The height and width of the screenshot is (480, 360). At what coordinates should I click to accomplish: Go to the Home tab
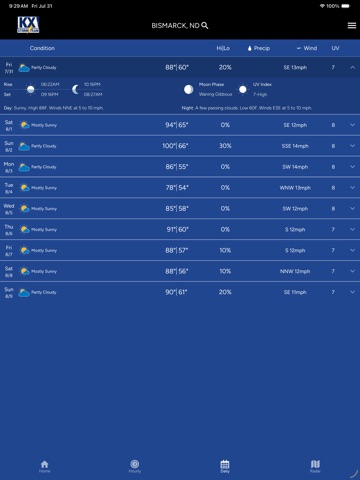(x=45, y=466)
